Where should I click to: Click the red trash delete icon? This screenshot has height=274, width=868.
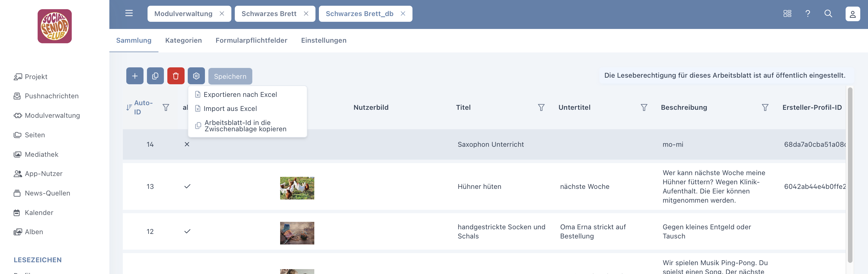pyautogui.click(x=176, y=76)
